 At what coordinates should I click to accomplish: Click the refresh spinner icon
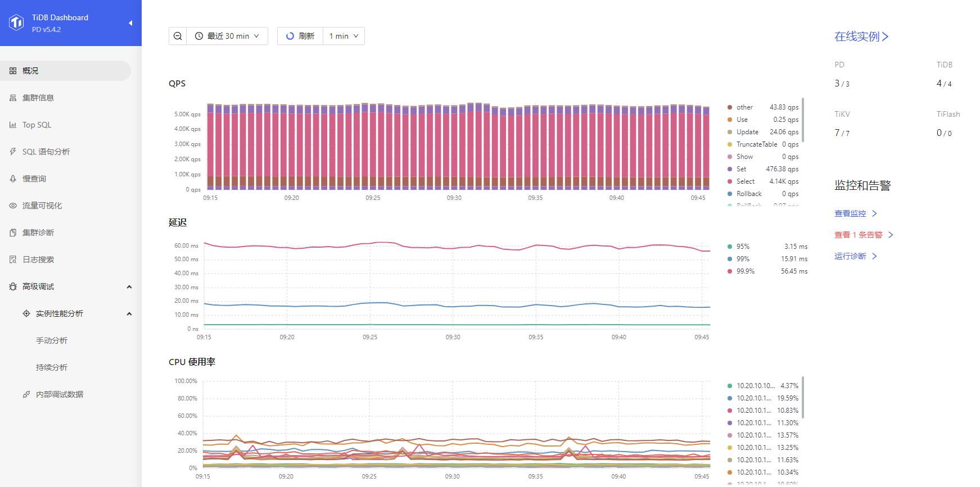pyautogui.click(x=290, y=36)
